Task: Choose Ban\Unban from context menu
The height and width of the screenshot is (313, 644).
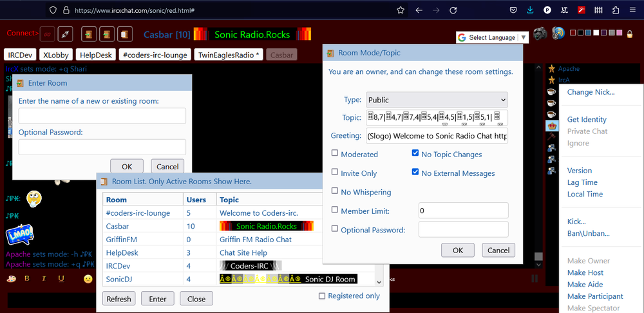Action: point(588,234)
